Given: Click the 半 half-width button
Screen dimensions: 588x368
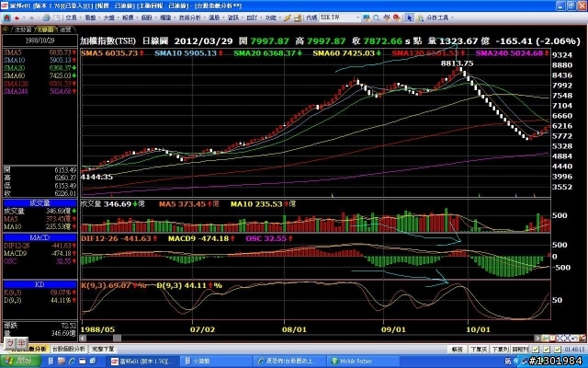Looking at the screenshot, I should pyautogui.click(x=21, y=343).
